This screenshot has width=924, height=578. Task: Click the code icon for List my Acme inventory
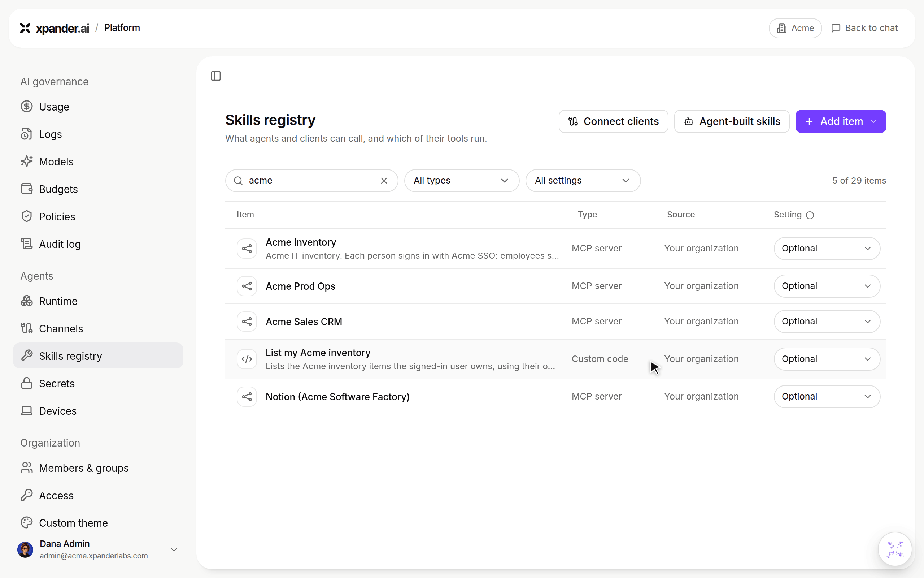(x=247, y=359)
